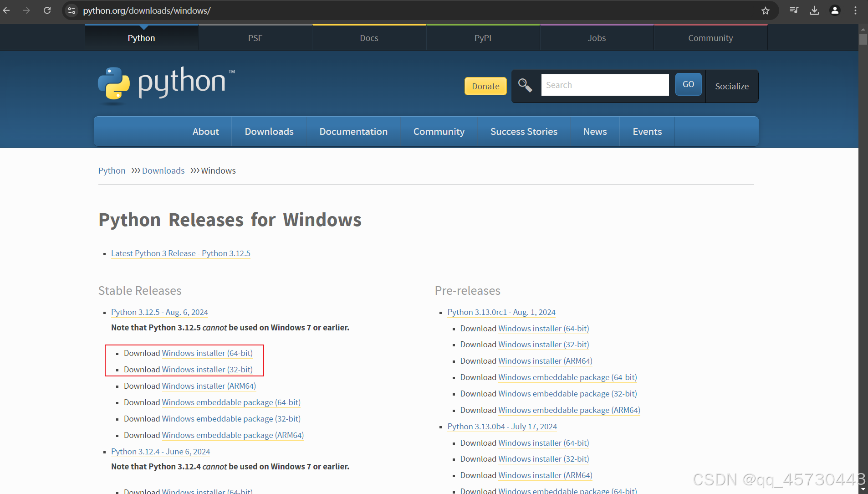Download 3.13.0b4 Windows installer (32-bit)
This screenshot has width=868, height=494.
pyautogui.click(x=544, y=459)
